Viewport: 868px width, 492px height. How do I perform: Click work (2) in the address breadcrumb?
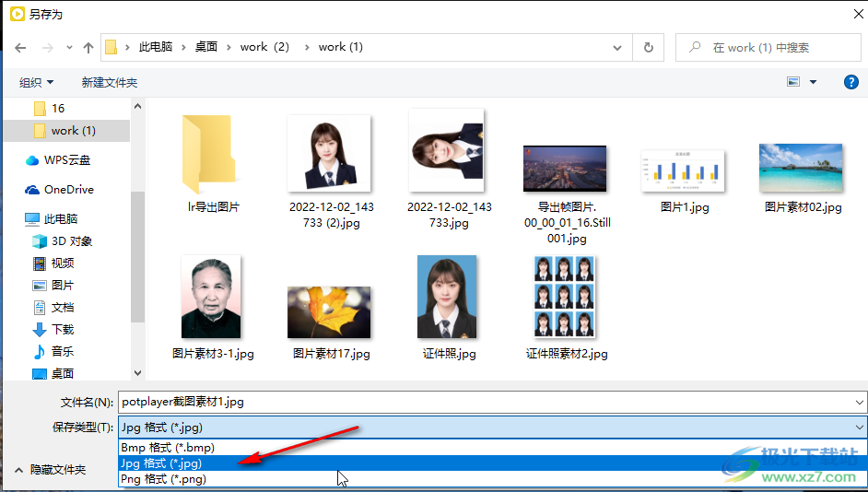[264, 48]
